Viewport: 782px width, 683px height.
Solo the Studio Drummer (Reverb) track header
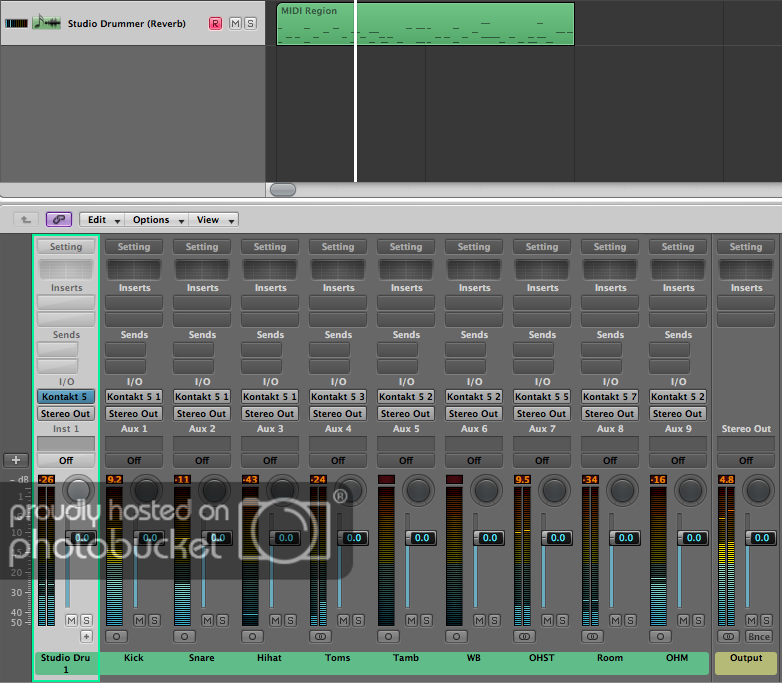pos(250,23)
